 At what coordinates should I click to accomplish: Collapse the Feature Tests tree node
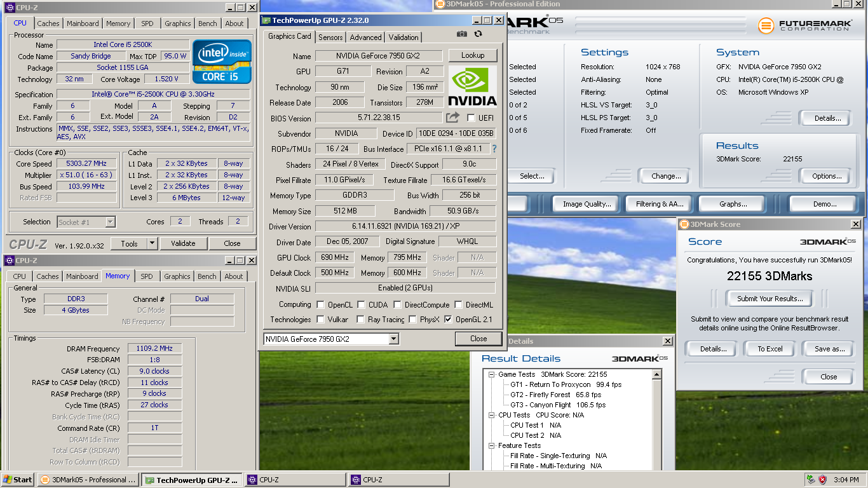click(x=492, y=445)
